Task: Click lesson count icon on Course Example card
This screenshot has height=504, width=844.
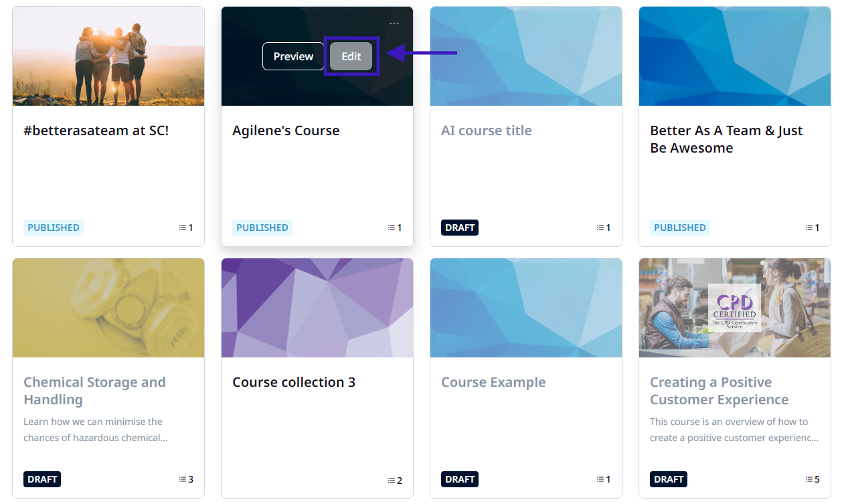Action: [x=600, y=479]
